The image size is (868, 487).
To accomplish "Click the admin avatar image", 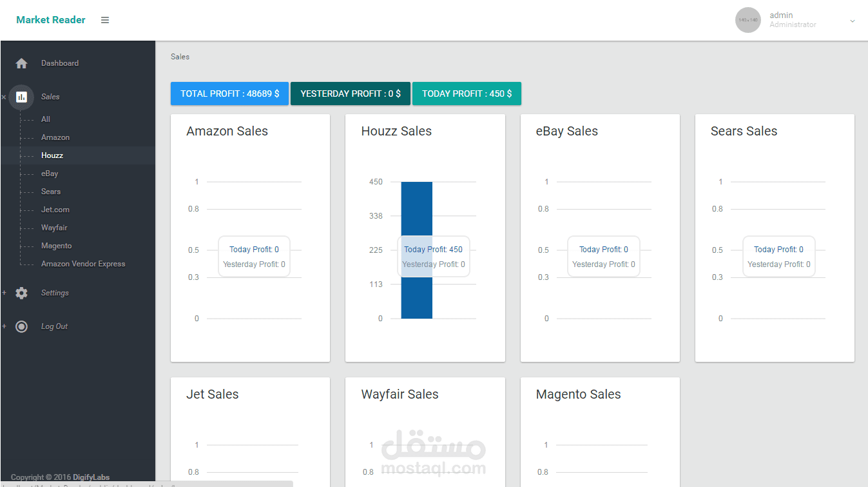I will click(747, 20).
